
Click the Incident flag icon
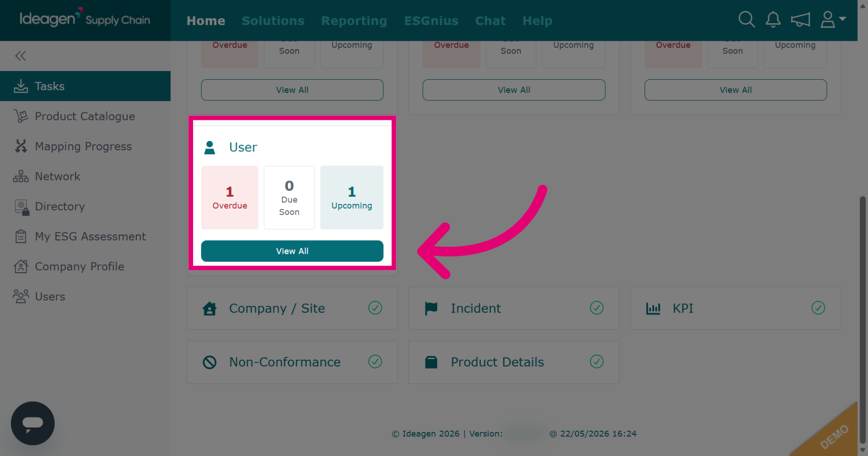coord(431,309)
